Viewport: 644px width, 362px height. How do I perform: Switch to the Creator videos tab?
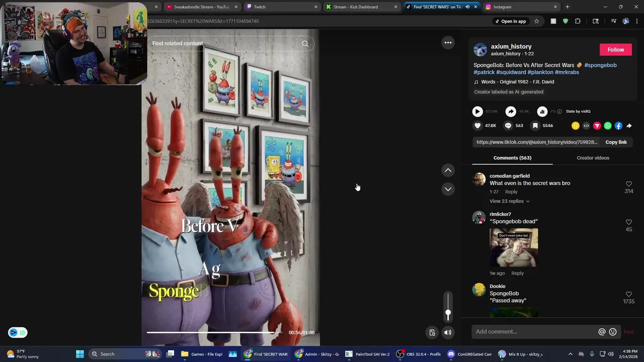point(593,158)
